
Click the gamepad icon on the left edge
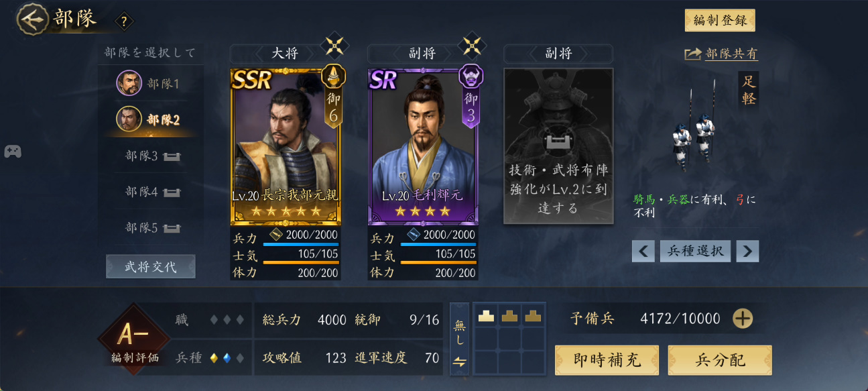tap(12, 152)
